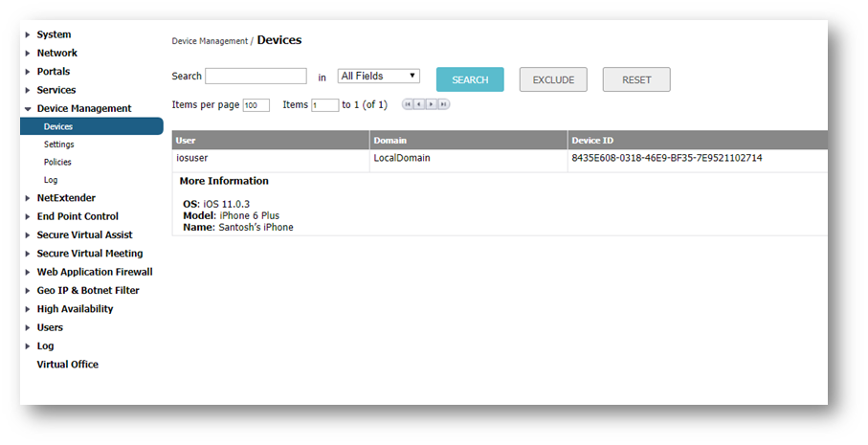The width and height of the screenshot is (868, 445).
Task: Focus the Search text field
Action: point(256,77)
